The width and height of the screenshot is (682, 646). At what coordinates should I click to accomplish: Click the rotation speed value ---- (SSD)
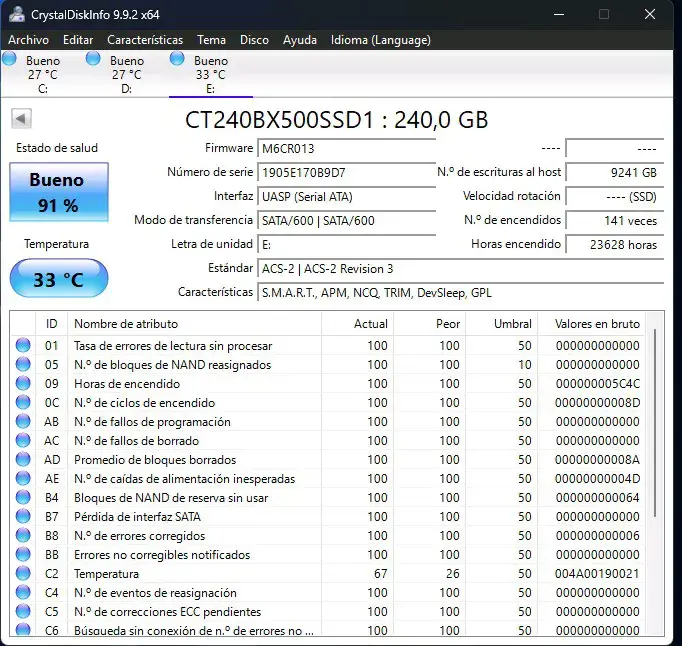click(x=615, y=197)
